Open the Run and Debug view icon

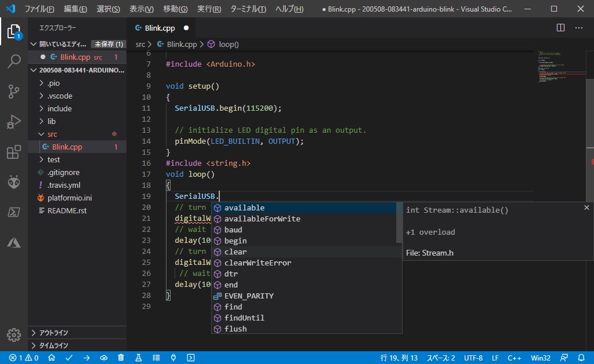pyautogui.click(x=14, y=122)
